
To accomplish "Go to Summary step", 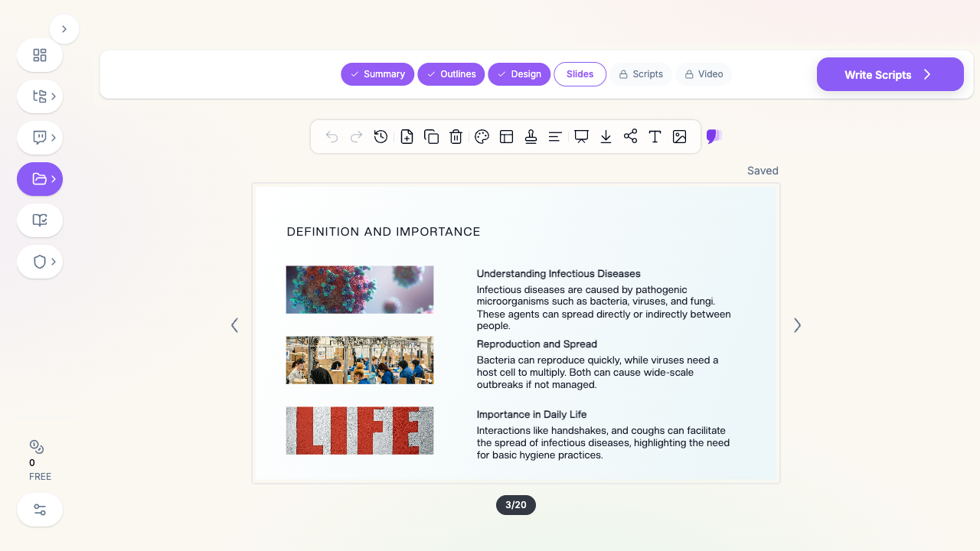I will click(x=377, y=74).
